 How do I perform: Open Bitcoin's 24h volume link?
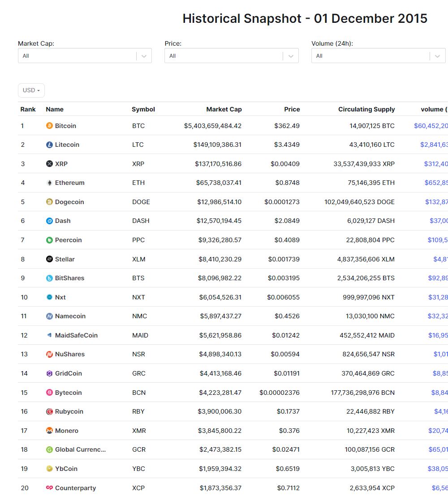pos(431,126)
